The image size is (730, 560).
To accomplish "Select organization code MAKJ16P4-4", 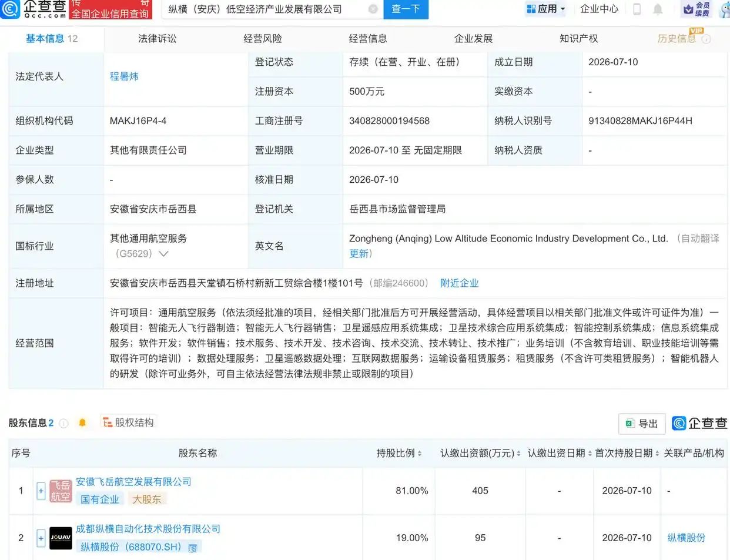I will point(138,121).
